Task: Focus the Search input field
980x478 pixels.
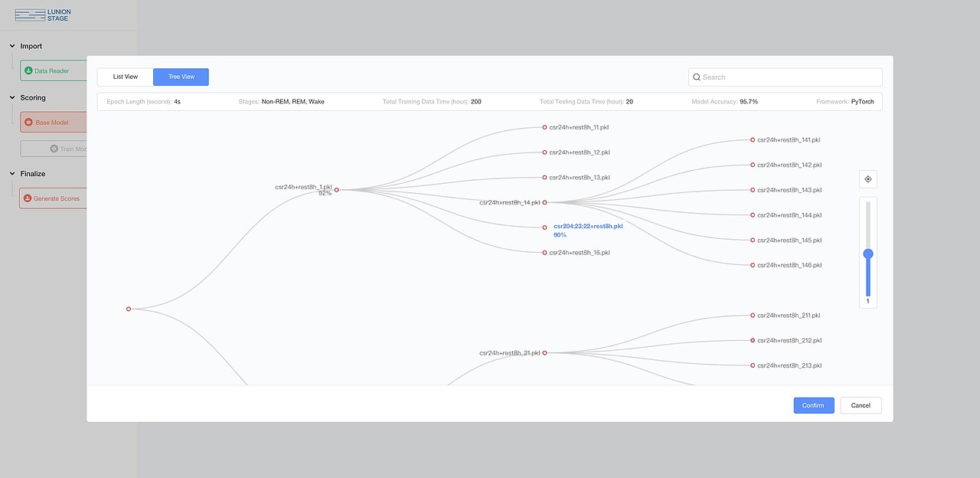Action: (789, 77)
